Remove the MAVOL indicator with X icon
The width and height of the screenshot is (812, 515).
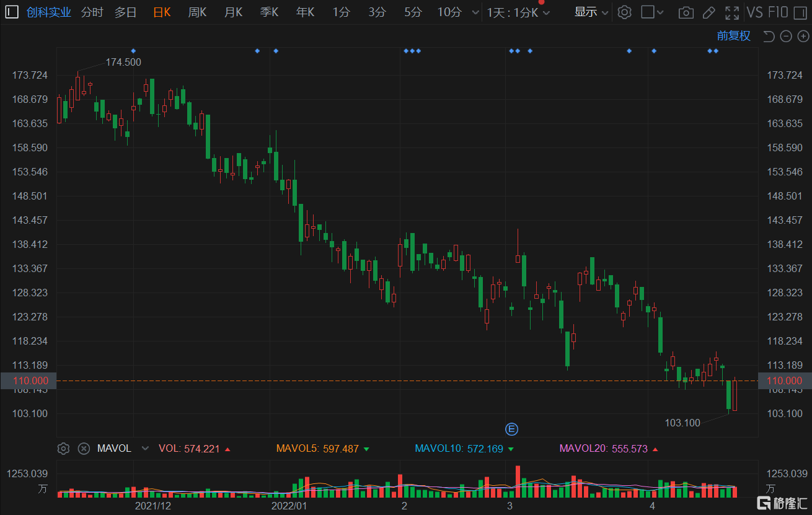click(84, 448)
